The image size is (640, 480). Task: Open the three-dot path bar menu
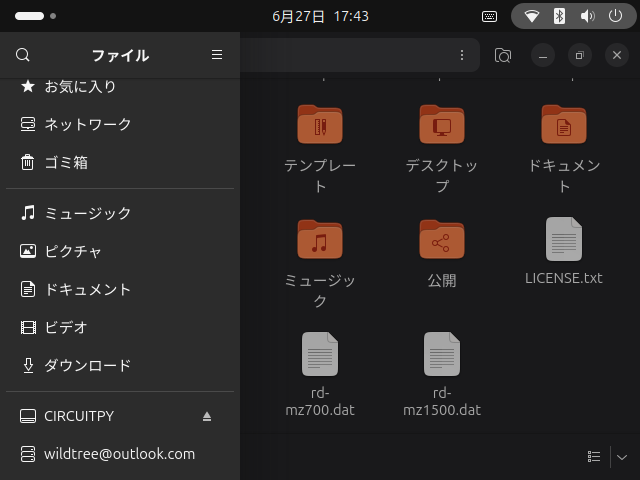(462, 55)
